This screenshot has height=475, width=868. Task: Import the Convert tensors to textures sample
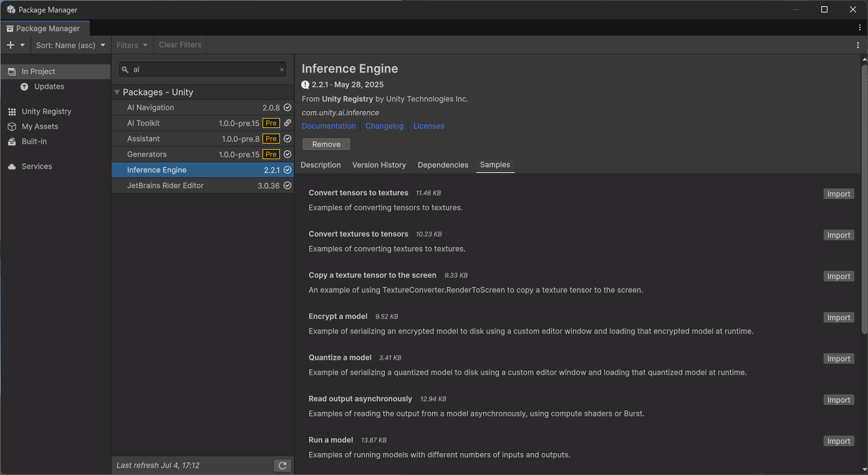click(x=839, y=194)
